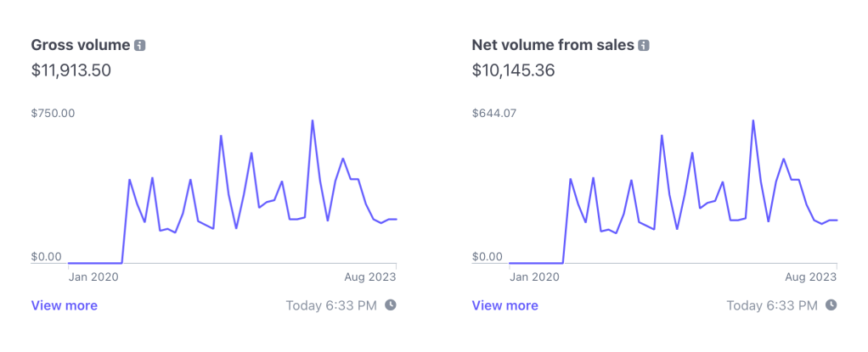Viewport: 868px width, 352px height.
Task: Select the Net volume from sales heading
Action: 552,45
